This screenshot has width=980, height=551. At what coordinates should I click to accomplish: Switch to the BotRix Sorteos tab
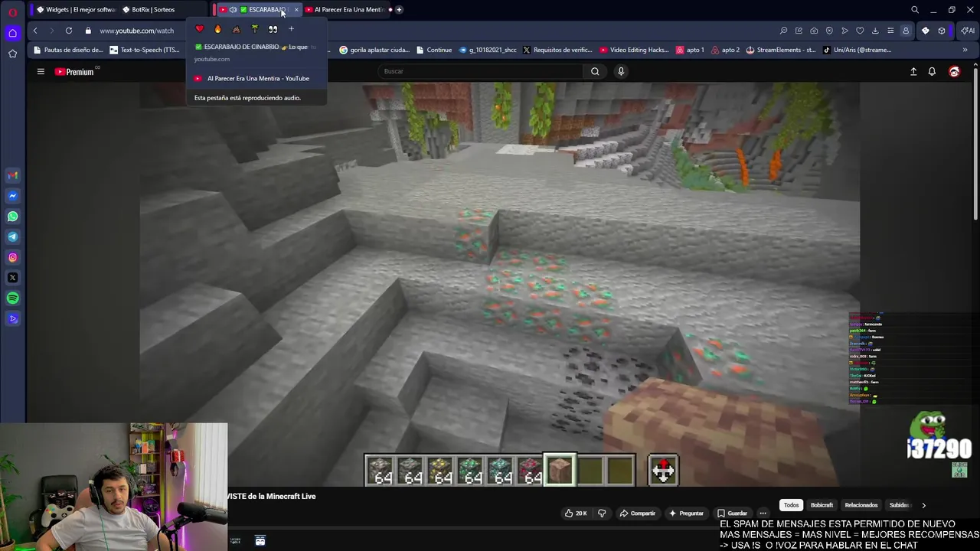(154, 10)
